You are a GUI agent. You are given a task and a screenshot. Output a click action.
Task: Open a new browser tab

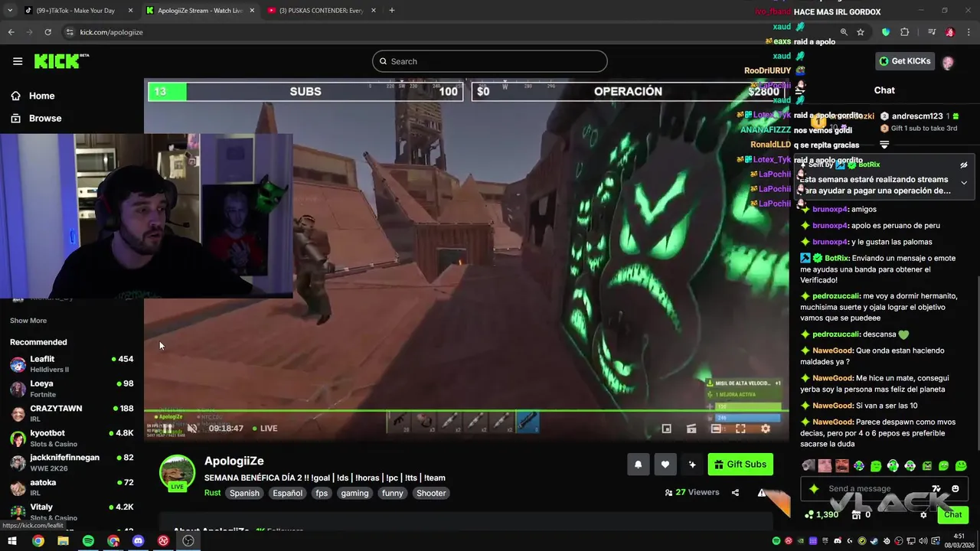coord(392,11)
